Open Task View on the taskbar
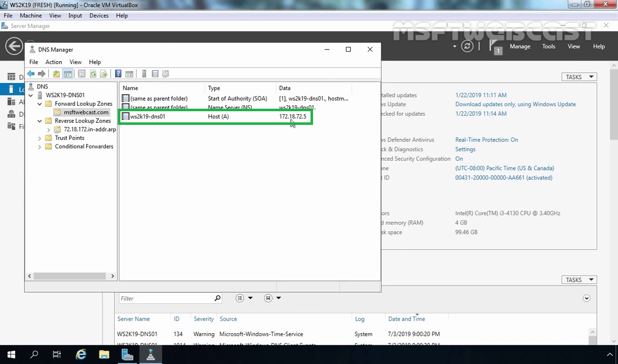The width and height of the screenshot is (618, 364). point(57,355)
